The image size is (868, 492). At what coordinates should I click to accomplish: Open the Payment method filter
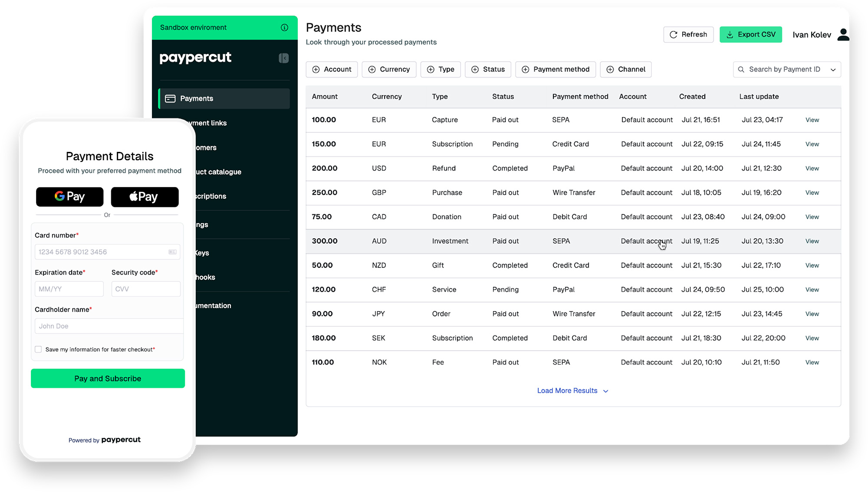[555, 69]
